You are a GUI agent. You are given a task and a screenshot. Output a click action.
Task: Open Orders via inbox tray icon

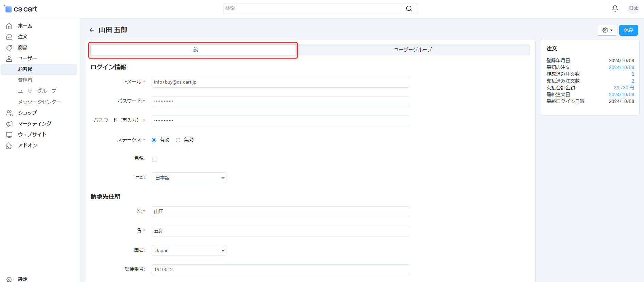pos(9,37)
